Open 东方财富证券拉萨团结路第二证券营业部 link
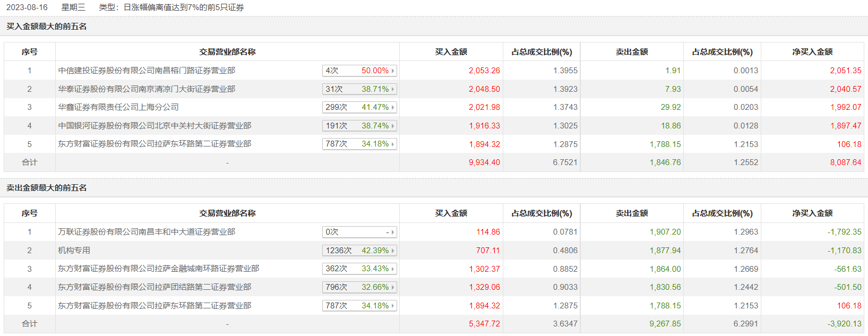868x336 pixels. click(154, 287)
